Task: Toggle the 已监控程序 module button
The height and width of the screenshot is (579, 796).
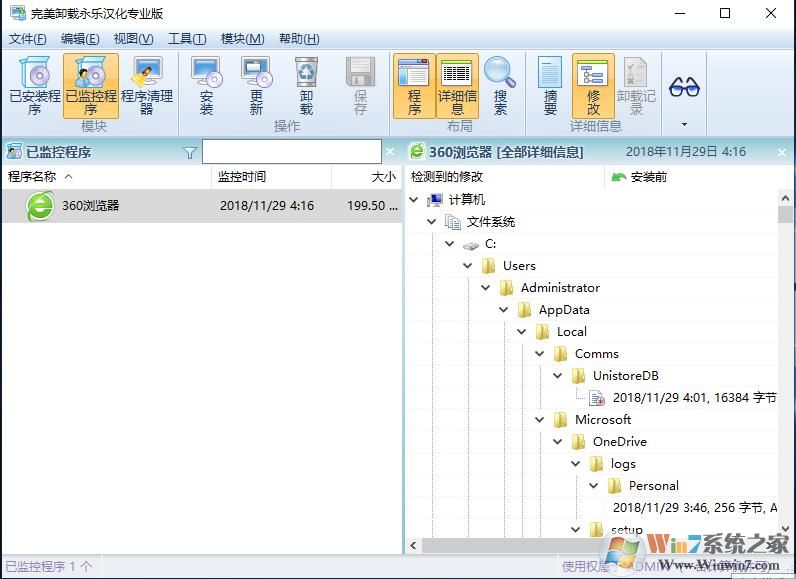Action: click(91, 86)
